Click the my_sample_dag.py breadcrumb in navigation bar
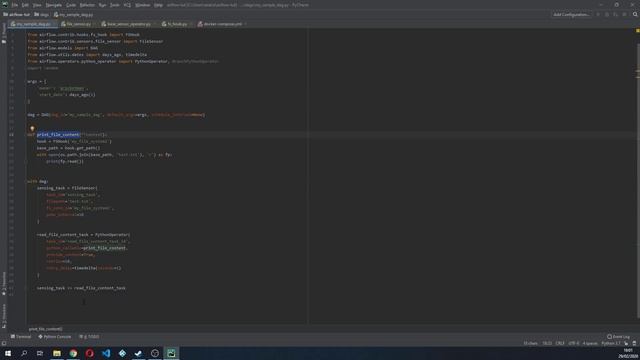The image size is (640, 360). pos(73,15)
